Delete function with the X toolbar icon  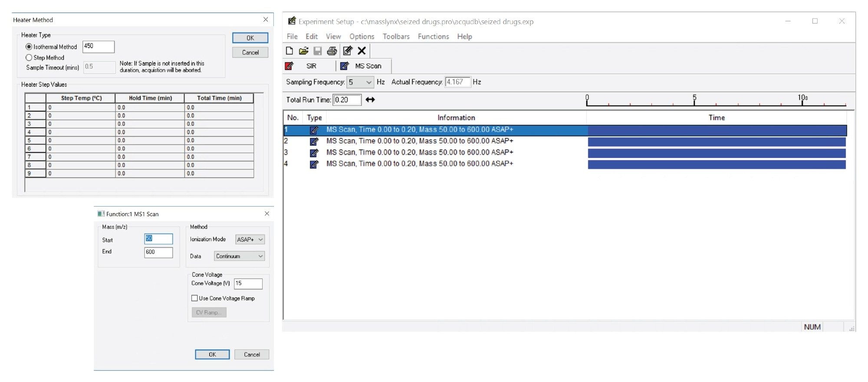pos(362,51)
